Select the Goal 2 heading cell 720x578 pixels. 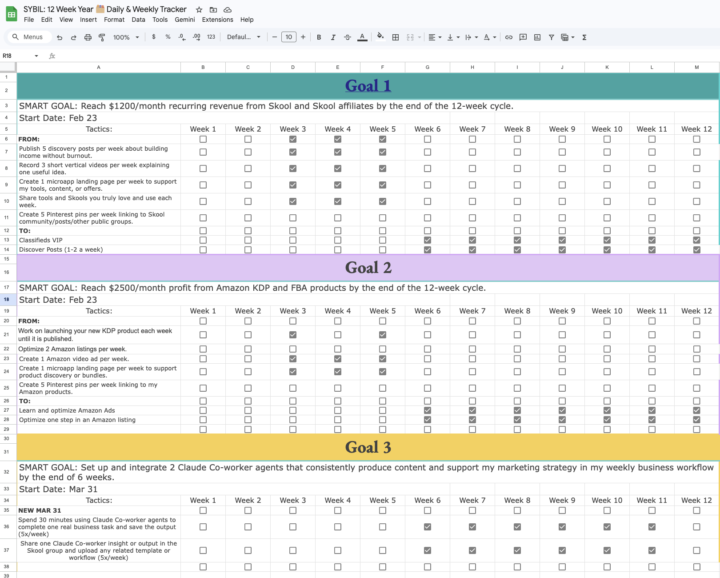368,268
